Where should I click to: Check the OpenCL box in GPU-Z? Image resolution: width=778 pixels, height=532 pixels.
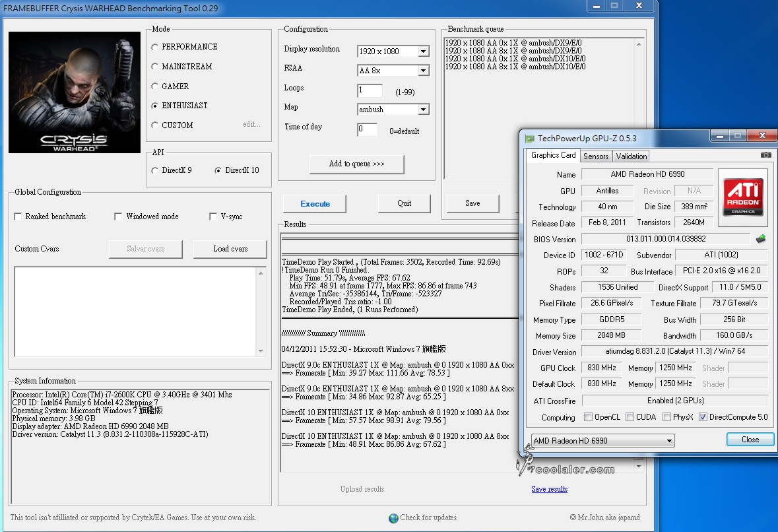point(588,417)
